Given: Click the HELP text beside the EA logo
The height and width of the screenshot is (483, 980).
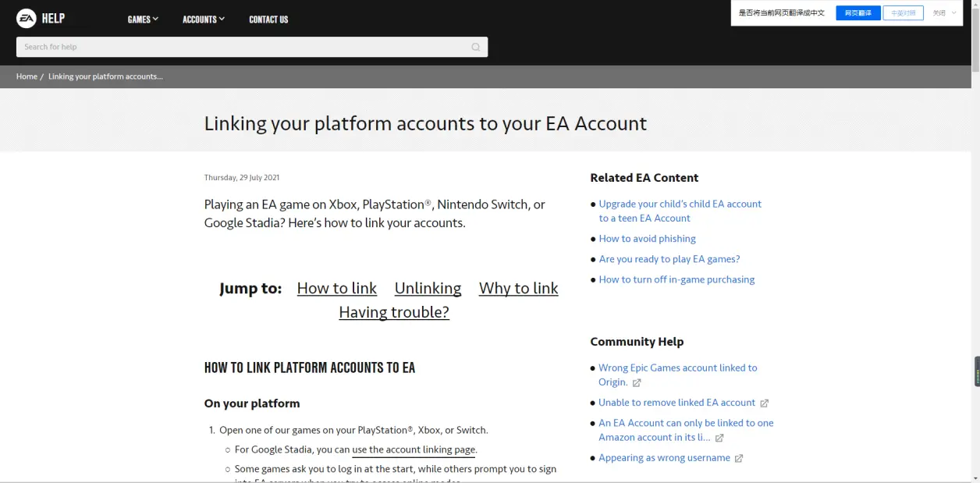Looking at the screenshot, I should (x=53, y=19).
